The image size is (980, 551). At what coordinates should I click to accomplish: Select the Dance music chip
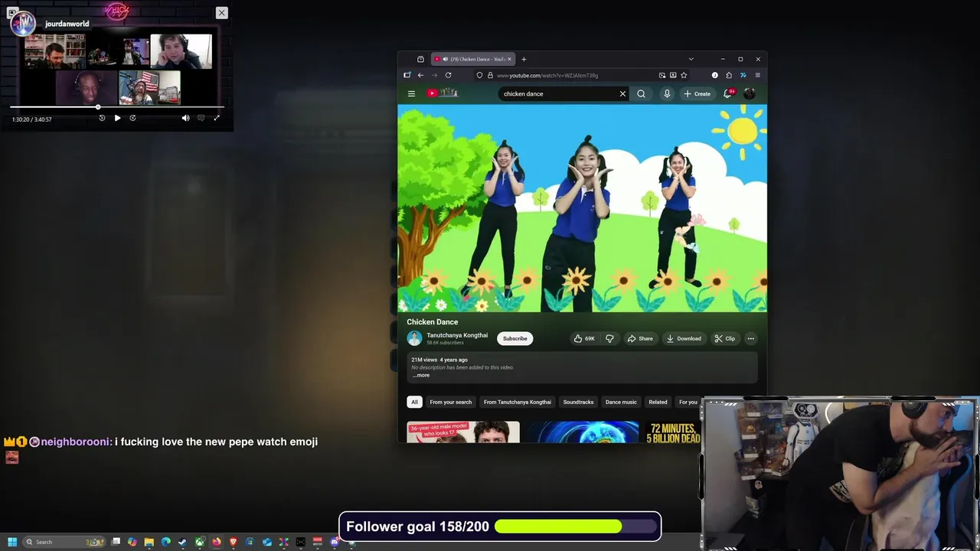click(621, 402)
